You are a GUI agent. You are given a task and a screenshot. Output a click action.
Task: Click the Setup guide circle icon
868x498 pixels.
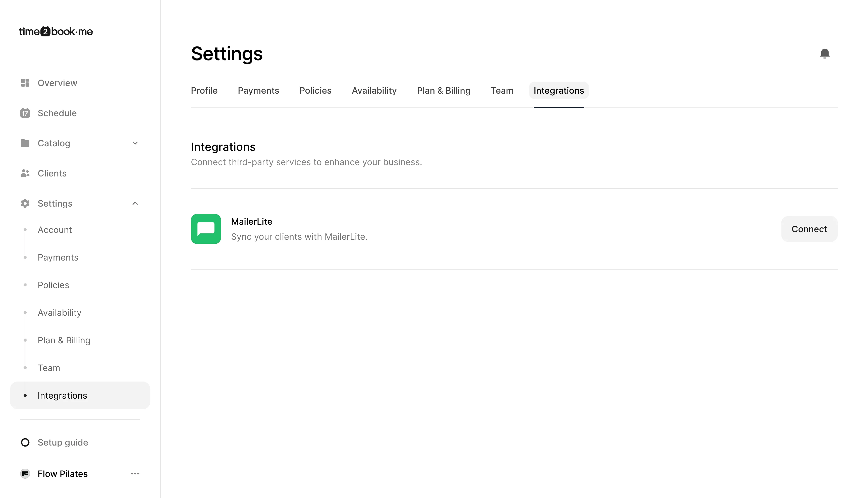(25, 442)
